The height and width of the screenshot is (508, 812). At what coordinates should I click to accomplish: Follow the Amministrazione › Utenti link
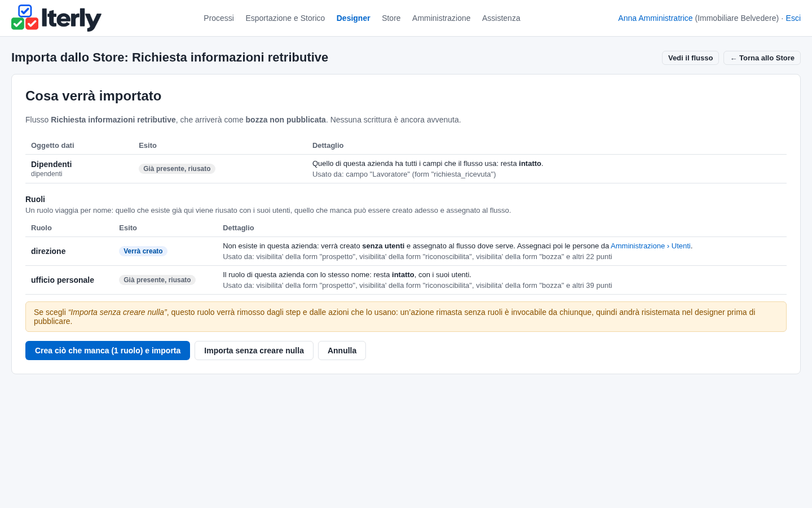tap(651, 246)
